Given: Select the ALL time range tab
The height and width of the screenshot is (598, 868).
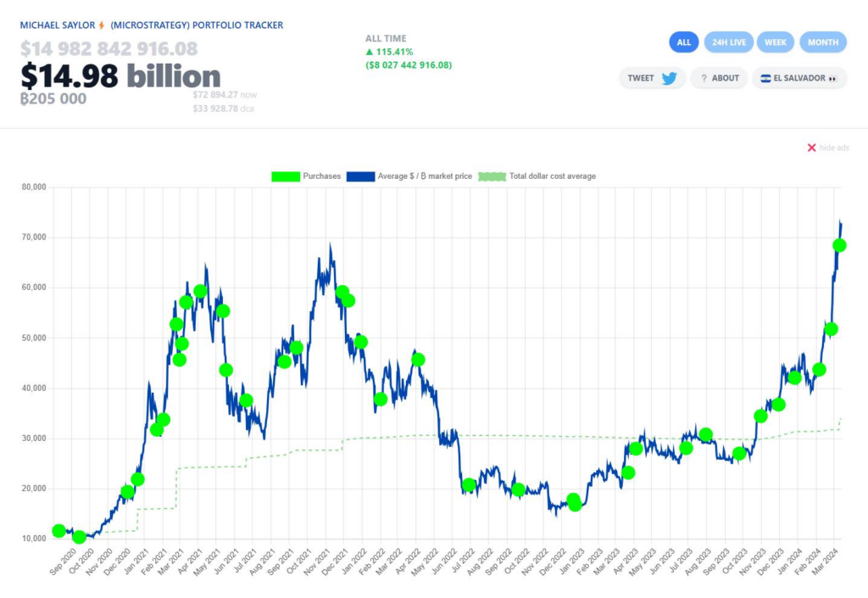Looking at the screenshot, I should pos(684,42).
